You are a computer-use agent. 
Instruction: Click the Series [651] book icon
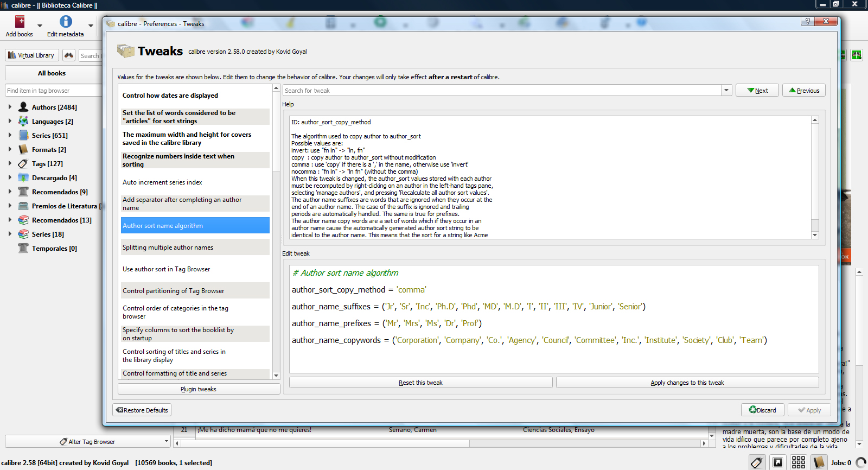pos(23,135)
